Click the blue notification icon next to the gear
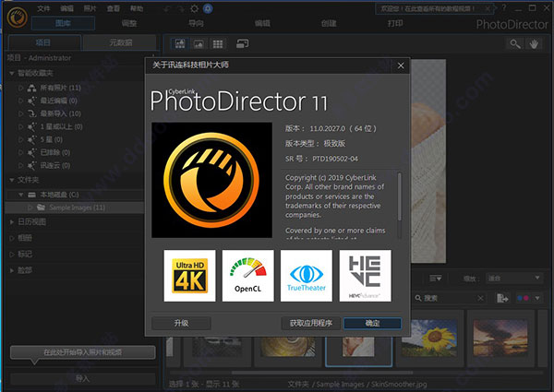This screenshot has height=392, width=554. pos(208,8)
